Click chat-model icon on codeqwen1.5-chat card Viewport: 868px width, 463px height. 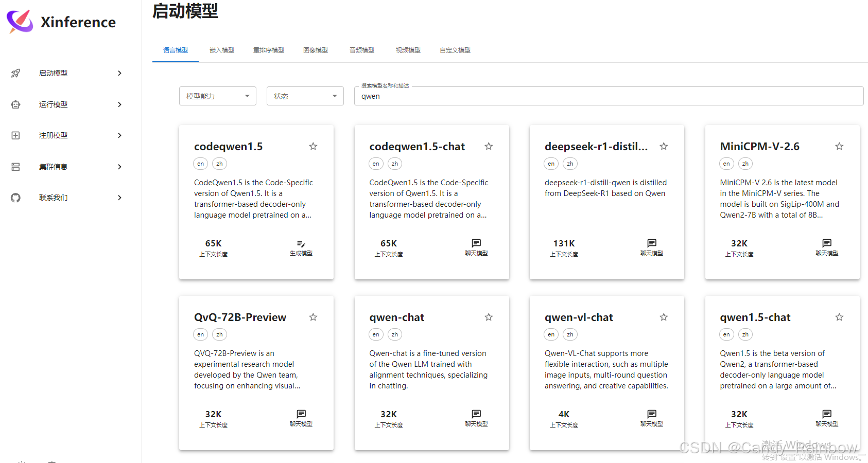(x=476, y=243)
